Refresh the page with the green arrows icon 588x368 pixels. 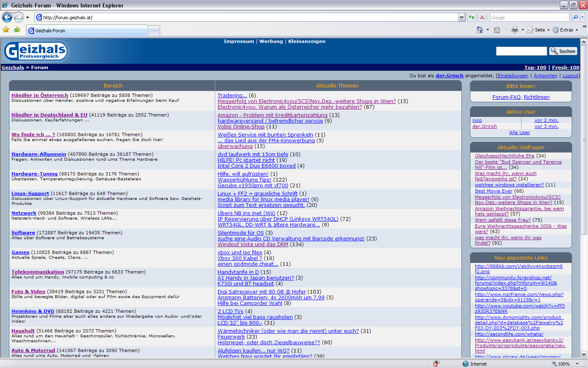point(472,17)
